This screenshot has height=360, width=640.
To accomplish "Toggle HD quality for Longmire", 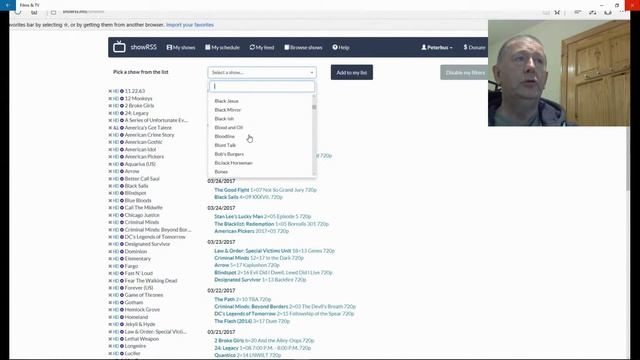I will (116, 346).
